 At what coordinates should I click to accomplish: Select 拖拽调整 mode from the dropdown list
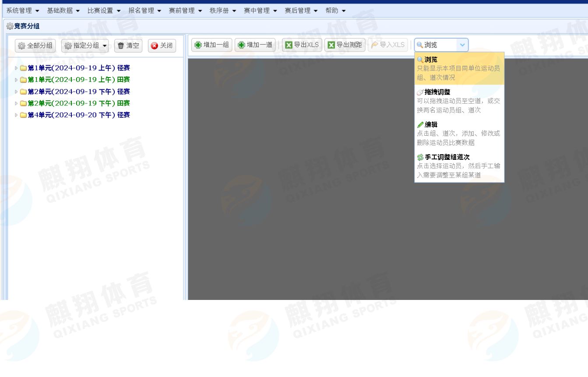[459, 101]
